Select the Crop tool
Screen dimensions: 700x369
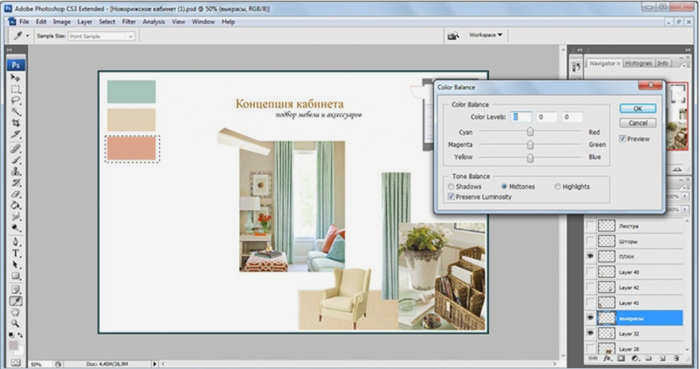point(16,123)
